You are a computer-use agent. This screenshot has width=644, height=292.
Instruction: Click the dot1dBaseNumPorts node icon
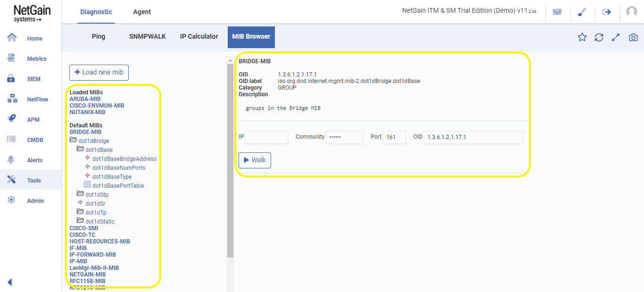pyautogui.click(x=87, y=167)
